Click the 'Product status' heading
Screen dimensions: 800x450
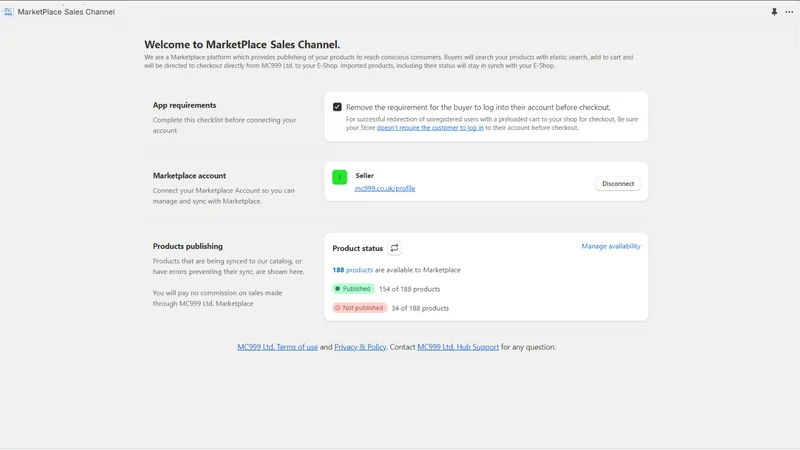click(x=358, y=248)
